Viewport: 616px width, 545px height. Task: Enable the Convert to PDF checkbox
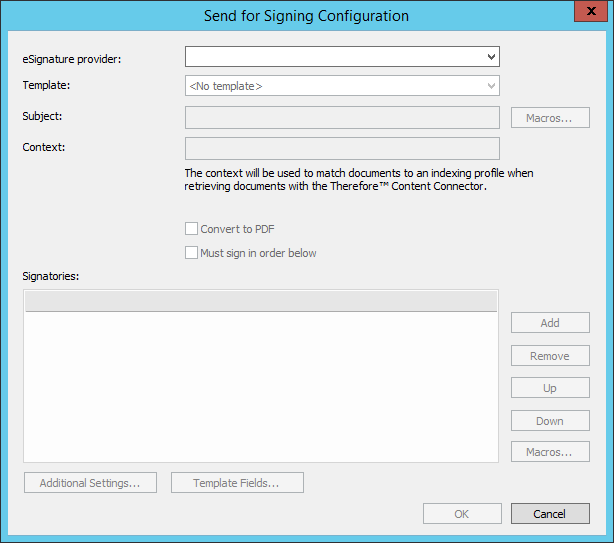point(191,229)
